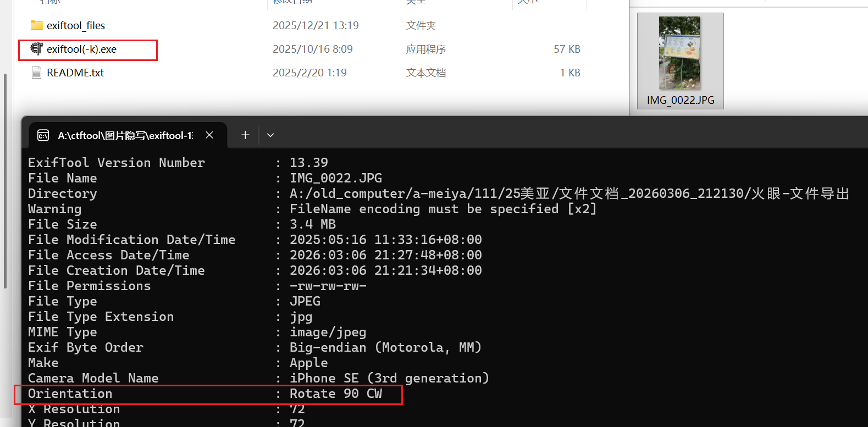Click the left pane vertical scrollbar
This screenshot has width=868, height=427.
5,181
